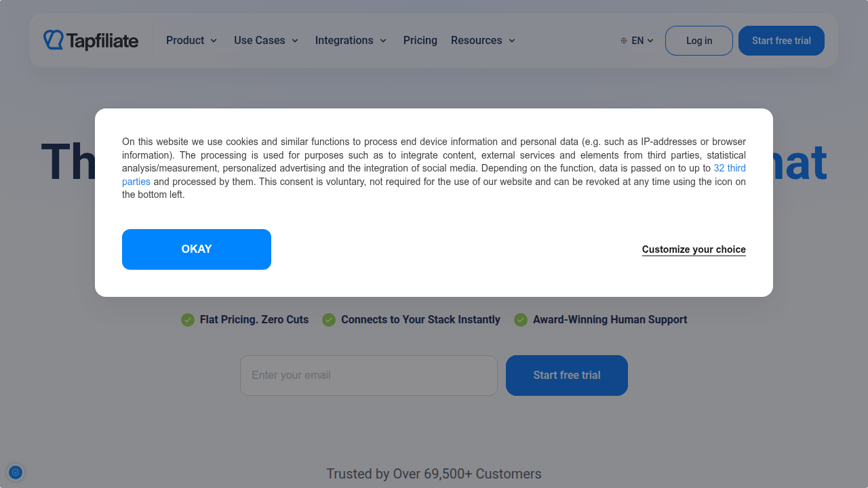Viewport: 868px width, 488px height.
Task: Click the Log in button
Action: tap(699, 41)
